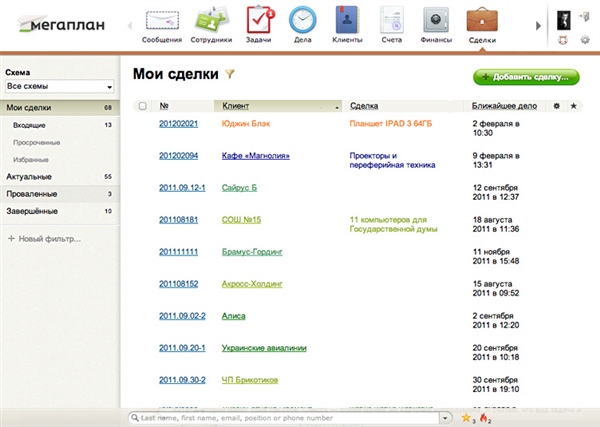This screenshot has height=427, width=600.
Task: Click the logout door icon
Action: pyautogui.click(x=584, y=16)
